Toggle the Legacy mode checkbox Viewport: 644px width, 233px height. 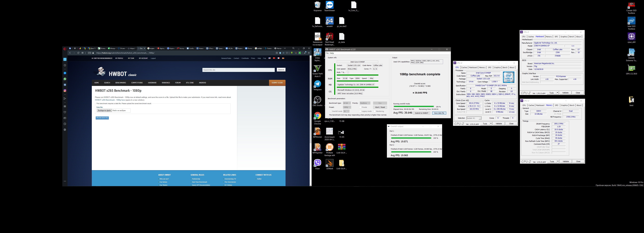(360, 111)
